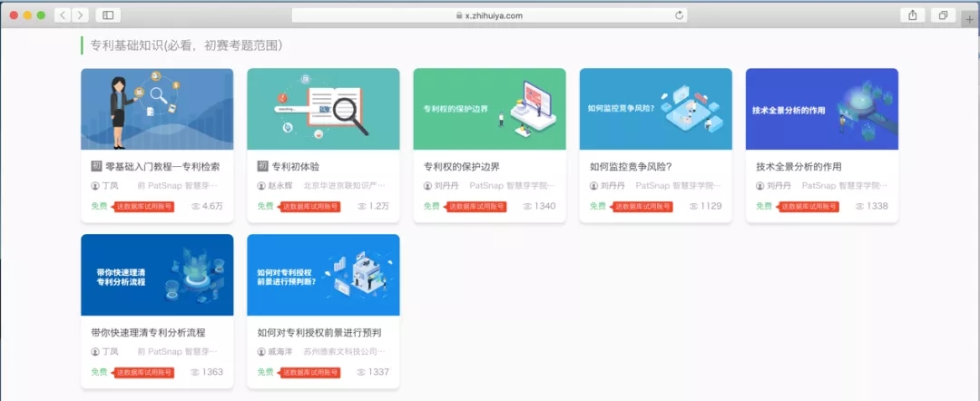Click 送数据库试用账号 tag on 如何监控竞争风险 card
The width and height of the screenshot is (980, 401).
pos(641,207)
